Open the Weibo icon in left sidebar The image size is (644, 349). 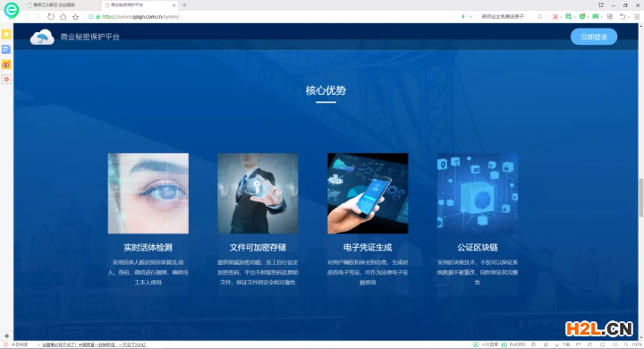click(6, 64)
